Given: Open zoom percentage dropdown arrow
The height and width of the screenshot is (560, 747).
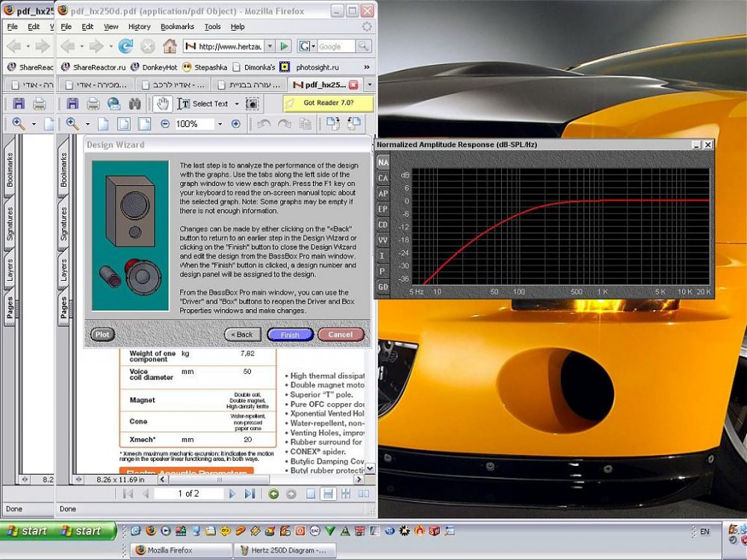Looking at the screenshot, I should pos(220,124).
